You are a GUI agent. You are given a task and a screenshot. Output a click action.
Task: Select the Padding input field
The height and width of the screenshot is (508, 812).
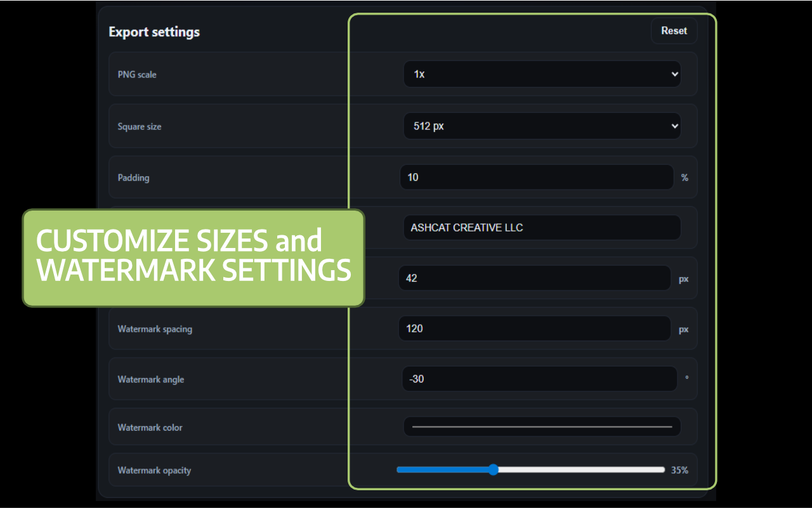pos(536,177)
